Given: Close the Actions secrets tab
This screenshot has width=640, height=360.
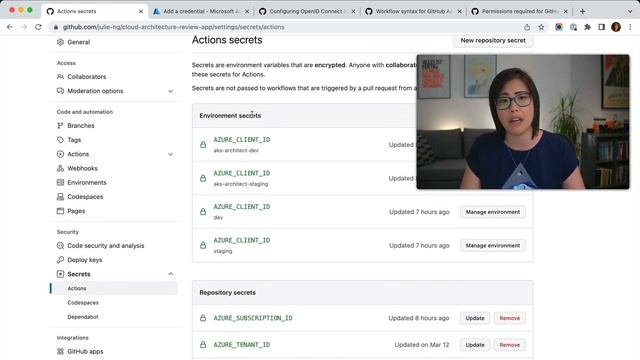Looking at the screenshot, I should pos(141,11).
